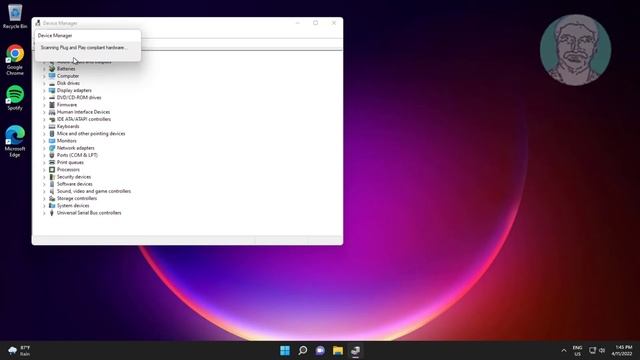Click the Security devices category icon

[52, 177]
